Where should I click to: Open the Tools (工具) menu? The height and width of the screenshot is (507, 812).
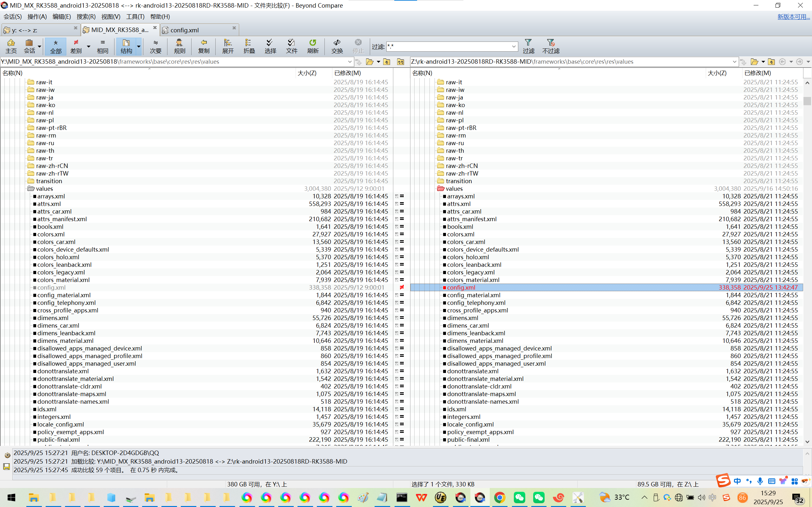click(x=135, y=16)
